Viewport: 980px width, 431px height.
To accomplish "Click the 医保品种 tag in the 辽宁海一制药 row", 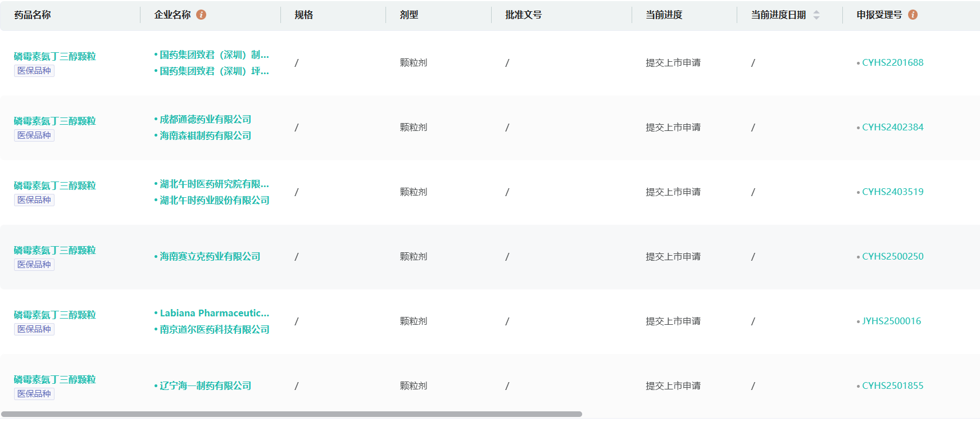I will tap(34, 394).
